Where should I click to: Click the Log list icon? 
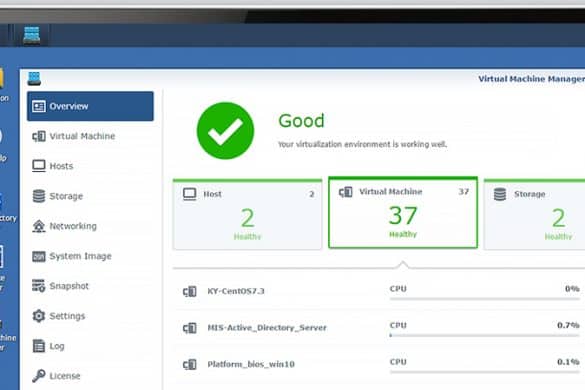pyautogui.click(x=39, y=346)
